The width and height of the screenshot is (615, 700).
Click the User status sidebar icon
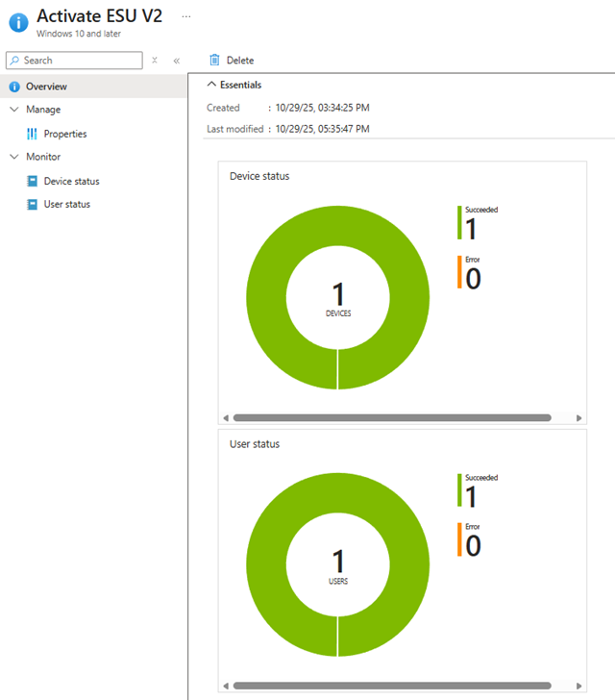[x=32, y=204]
